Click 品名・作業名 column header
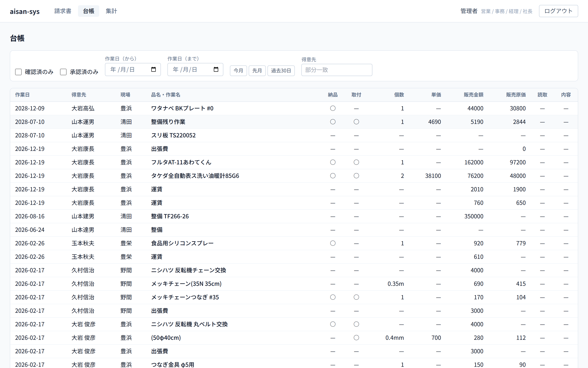The image size is (588, 368). [166, 95]
